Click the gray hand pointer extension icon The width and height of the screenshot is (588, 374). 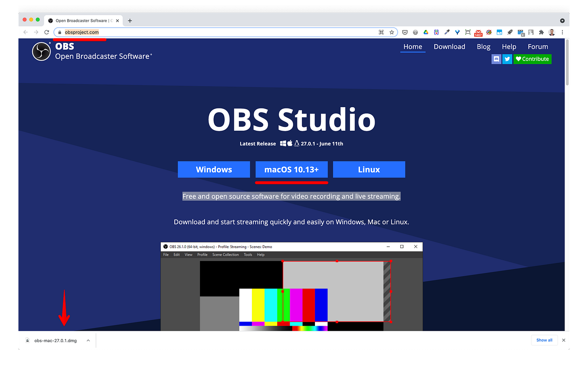(x=531, y=32)
